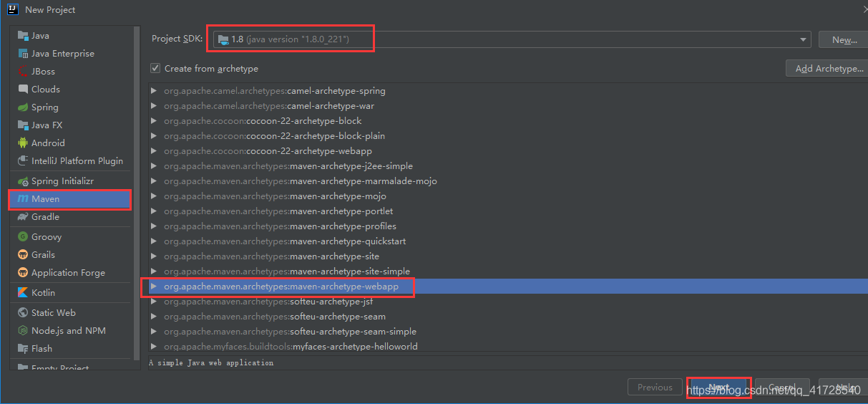This screenshot has width=868, height=404.
Task: Select Spring project type label
Action: (x=45, y=107)
